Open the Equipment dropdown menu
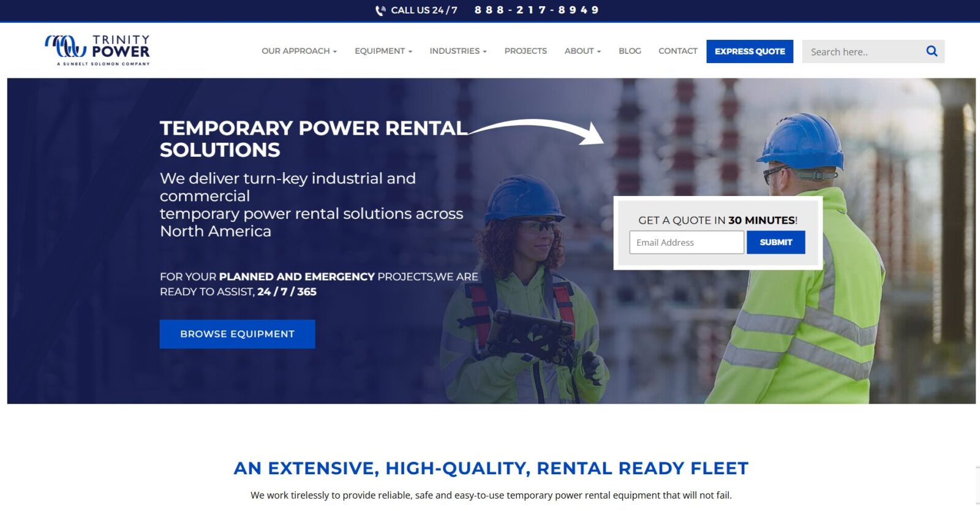 point(383,51)
